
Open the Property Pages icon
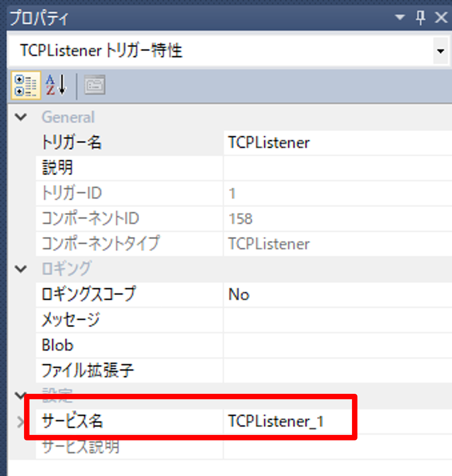click(95, 85)
